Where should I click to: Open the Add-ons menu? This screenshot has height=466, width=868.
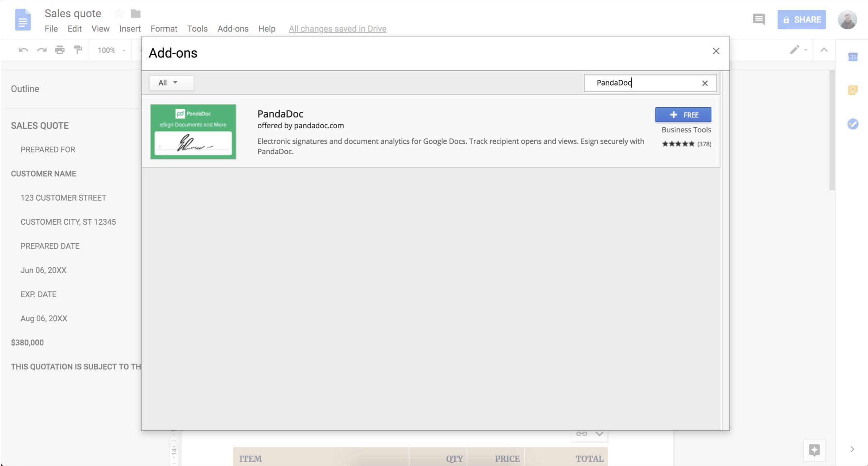pos(233,29)
